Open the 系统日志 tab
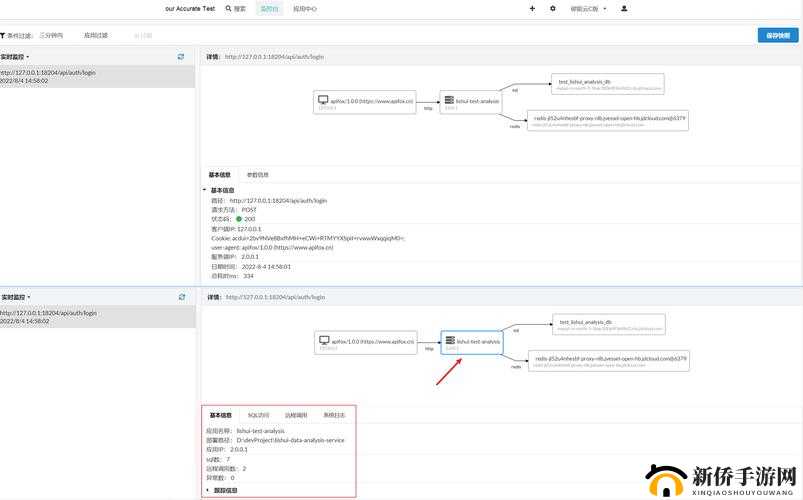 (x=334, y=415)
